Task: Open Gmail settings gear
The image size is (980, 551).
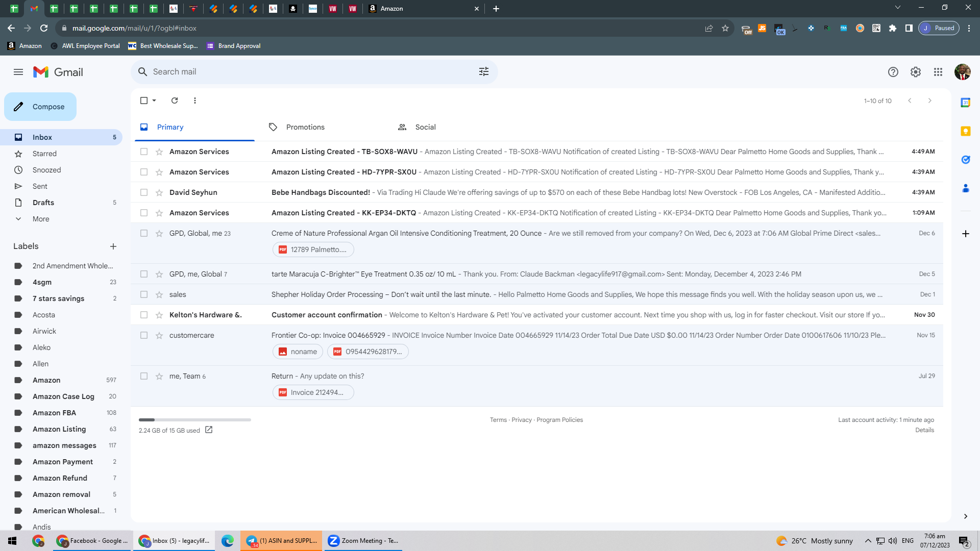Action: pos(916,72)
